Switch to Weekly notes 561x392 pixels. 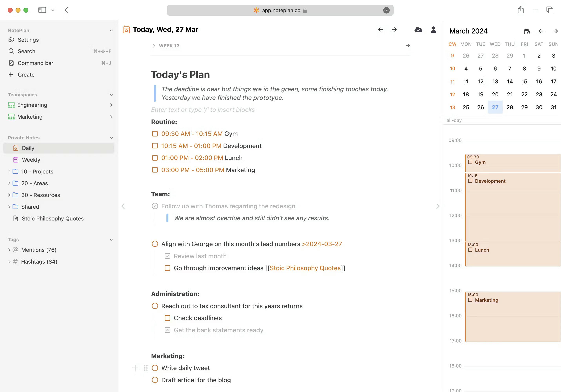pos(31,160)
